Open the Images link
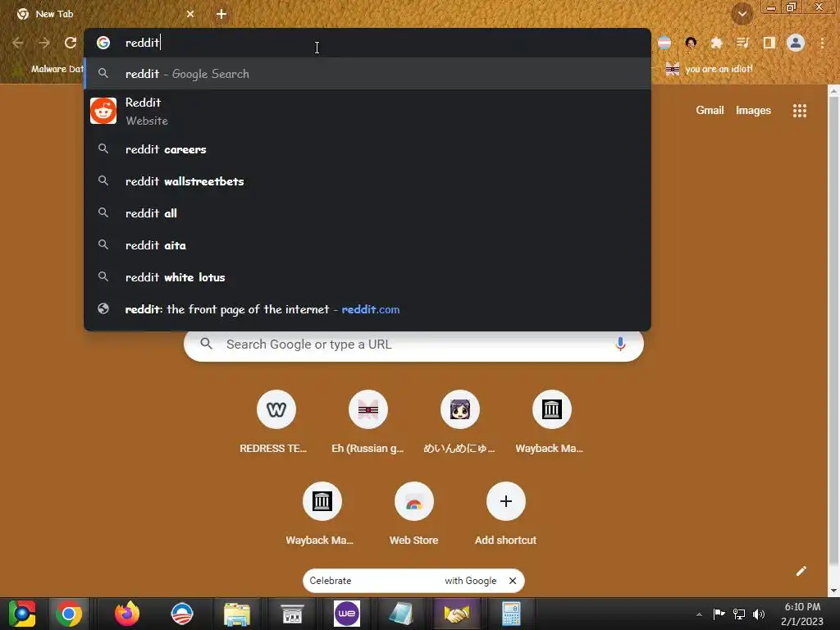This screenshot has height=630, width=840. click(x=753, y=111)
